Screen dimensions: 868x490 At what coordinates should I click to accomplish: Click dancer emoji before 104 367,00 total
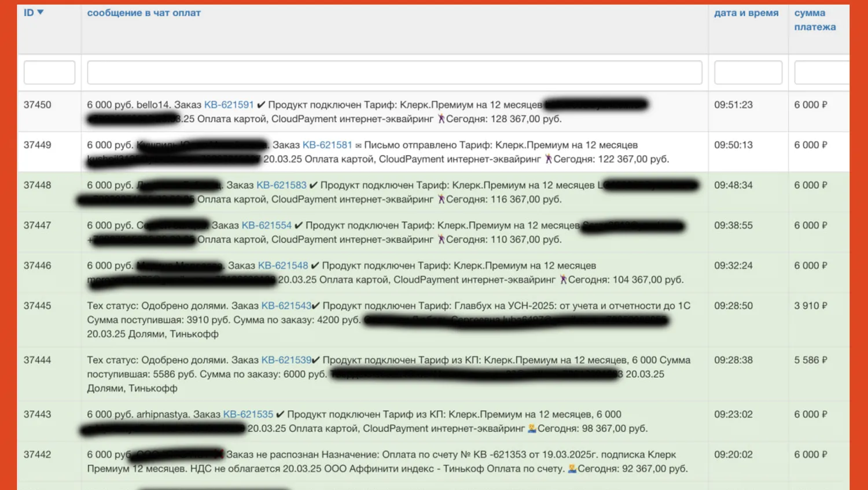click(x=563, y=280)
